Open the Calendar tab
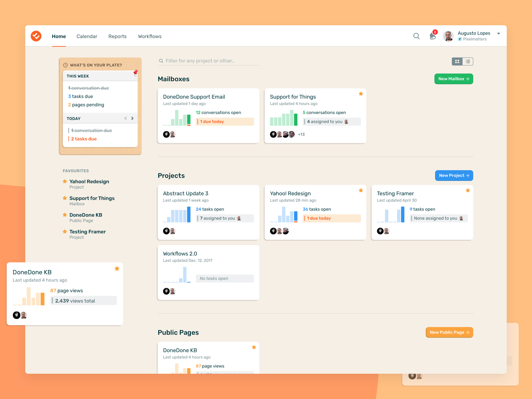 coord(87,36)
